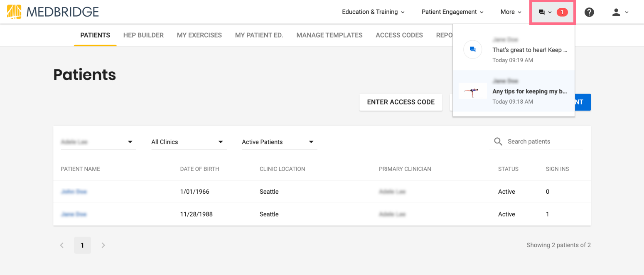
Task: Go to previous page arrow
Action: click(61, 245)
